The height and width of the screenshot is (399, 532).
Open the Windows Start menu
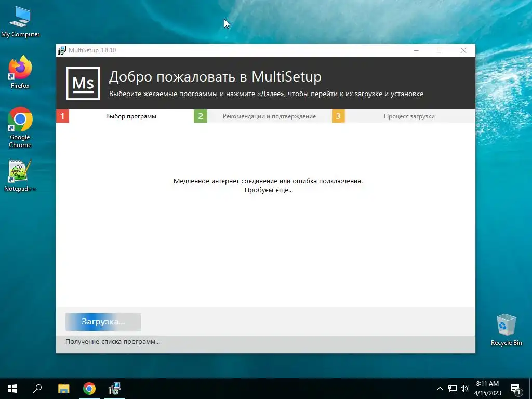click(12, 389)
